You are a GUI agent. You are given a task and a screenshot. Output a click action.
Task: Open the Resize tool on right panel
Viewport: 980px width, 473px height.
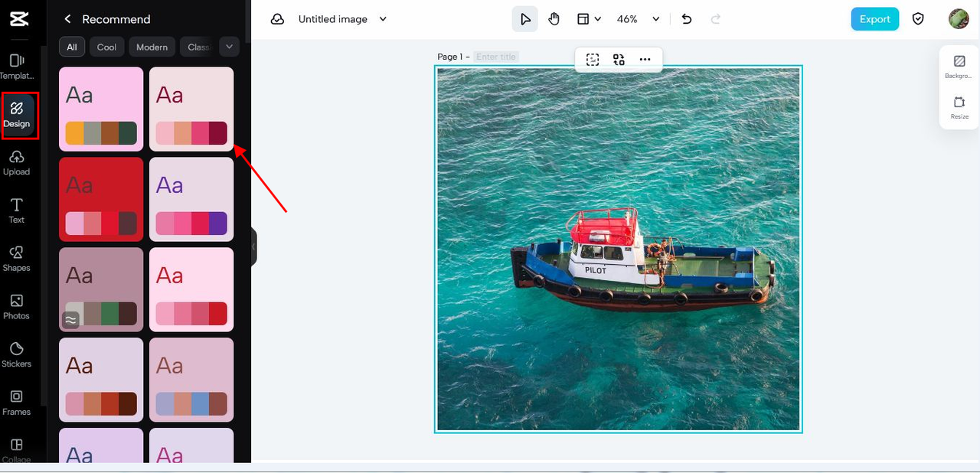pyautogui.click(x=959, y=107)
